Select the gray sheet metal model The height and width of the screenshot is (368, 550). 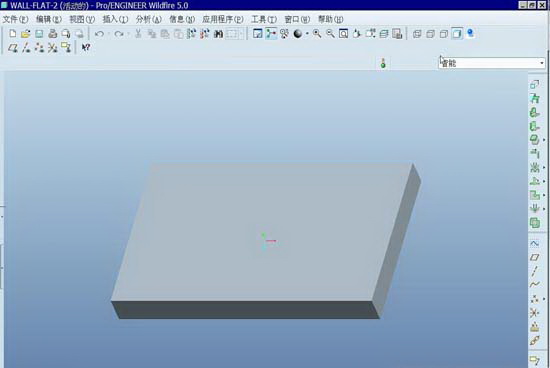click(266, 241)
